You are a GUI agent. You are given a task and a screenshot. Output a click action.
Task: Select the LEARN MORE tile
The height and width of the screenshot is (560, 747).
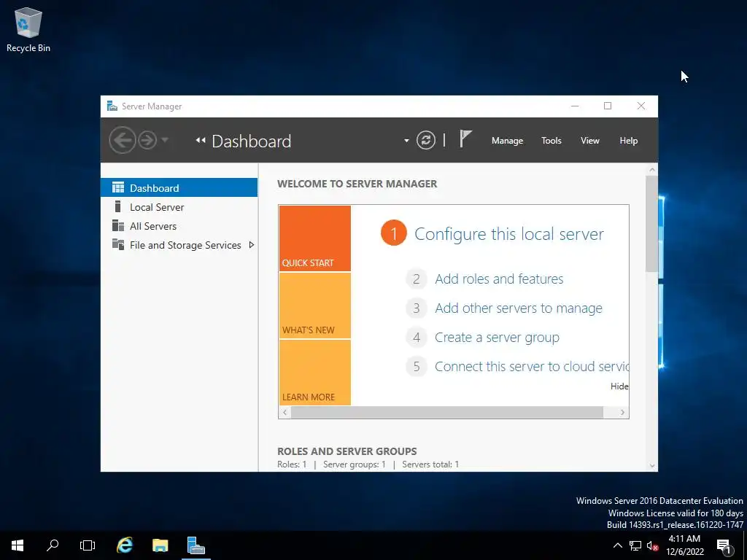(x=315, y=373)
